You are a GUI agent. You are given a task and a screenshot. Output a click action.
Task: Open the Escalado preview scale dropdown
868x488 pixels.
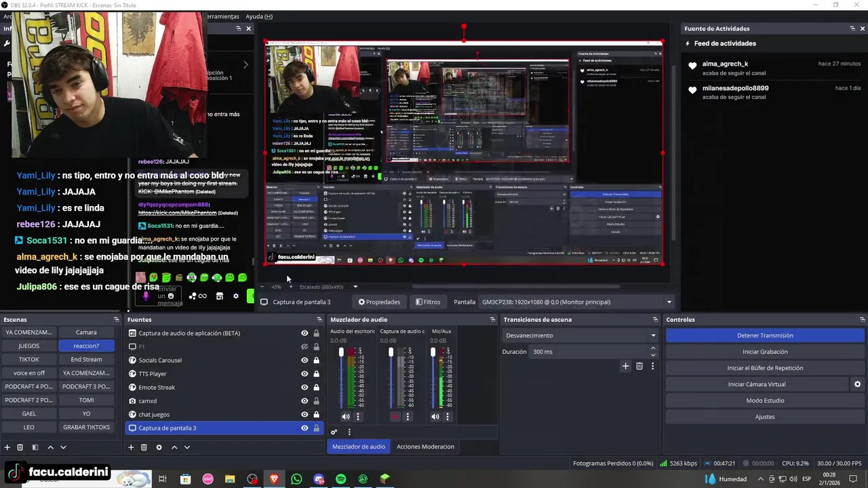click(329, 287)
